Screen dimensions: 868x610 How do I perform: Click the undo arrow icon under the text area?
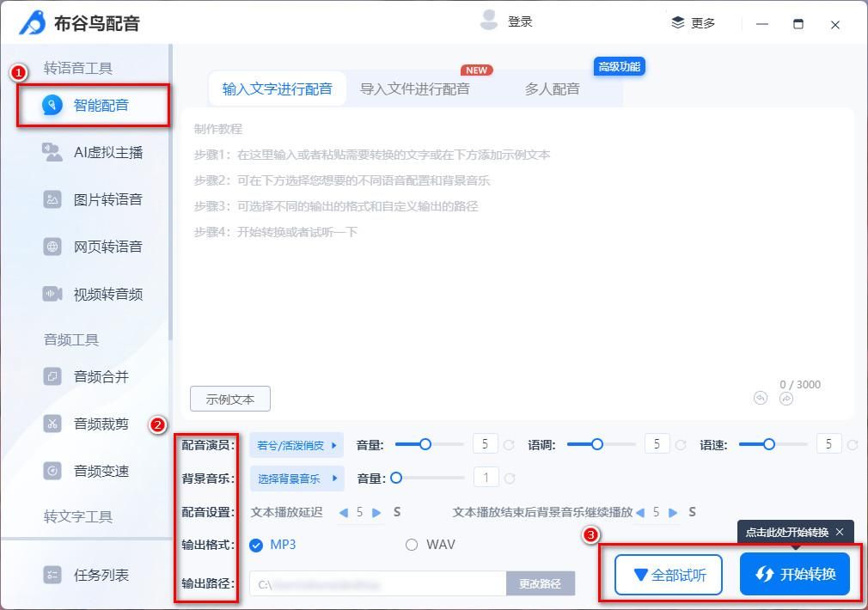[x=761, y=398]
